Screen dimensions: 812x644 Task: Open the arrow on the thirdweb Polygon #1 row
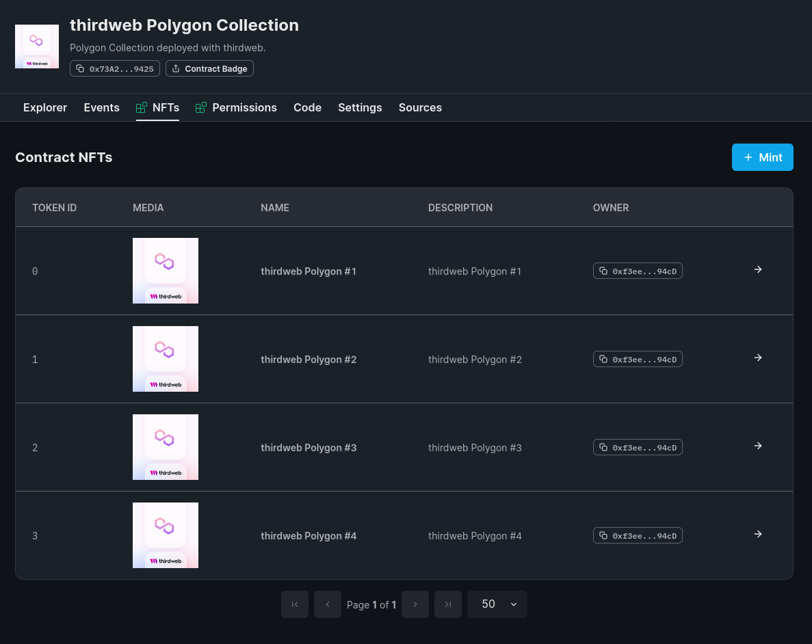pyautogui.click(x=757, y=269)
